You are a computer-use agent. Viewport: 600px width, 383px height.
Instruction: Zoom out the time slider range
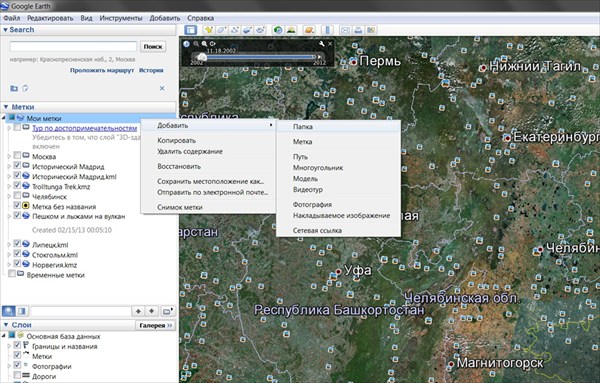tap(196, 44)
